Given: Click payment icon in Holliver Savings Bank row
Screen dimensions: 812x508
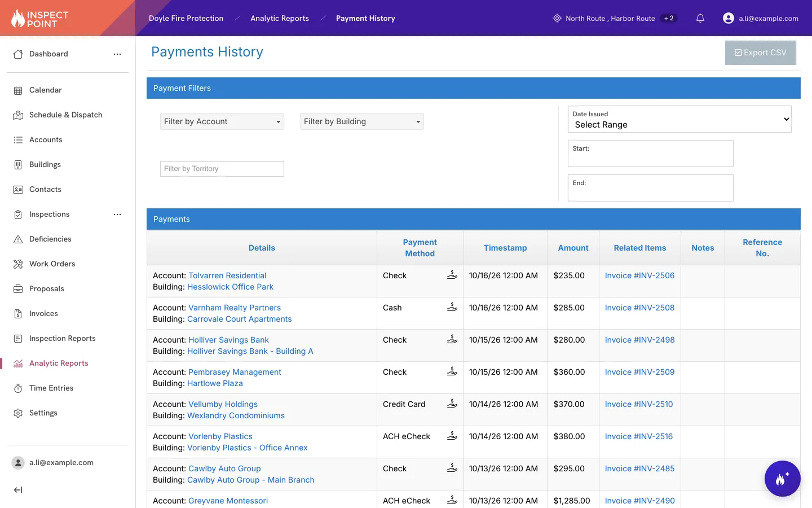Looking at the screenshot, I should (452, 339).
